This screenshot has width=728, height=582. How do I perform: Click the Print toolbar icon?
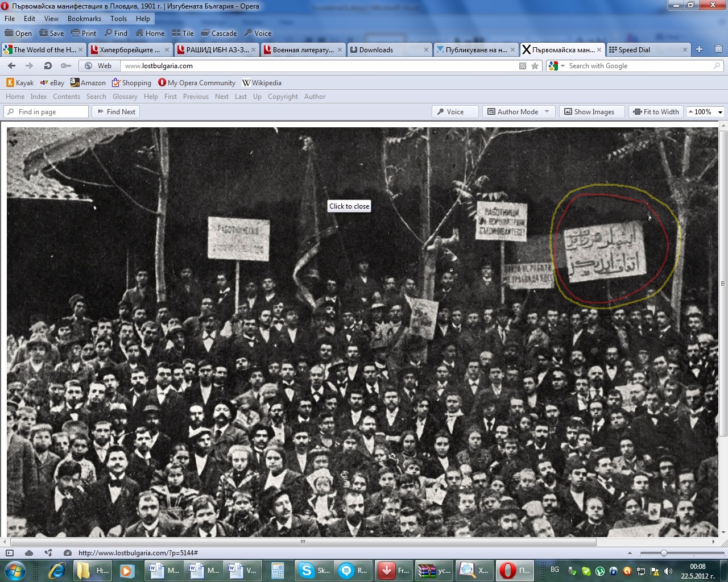click(76, 33)
